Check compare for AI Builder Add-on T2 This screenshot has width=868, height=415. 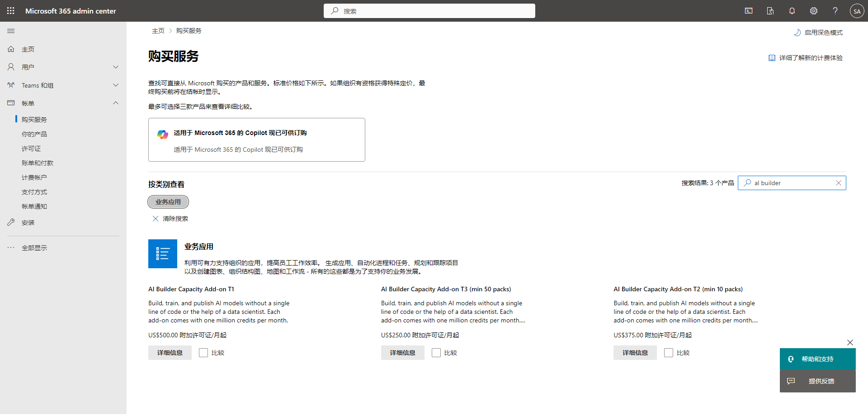click(669, 353)
